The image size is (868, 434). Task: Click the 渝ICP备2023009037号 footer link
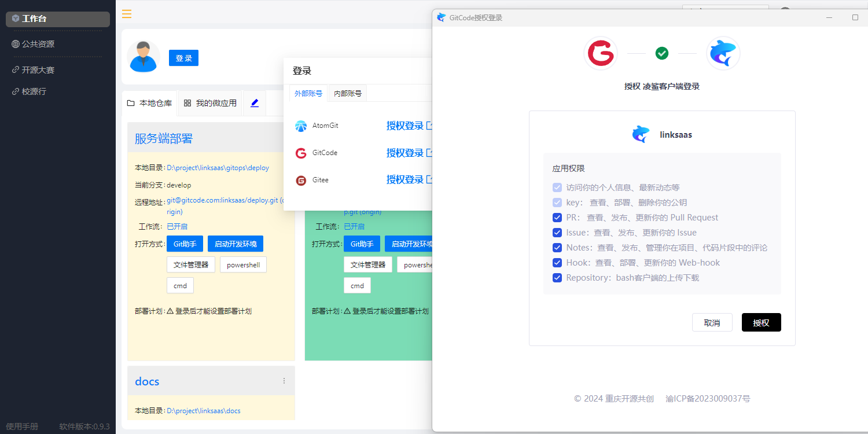tap(708, 399)
